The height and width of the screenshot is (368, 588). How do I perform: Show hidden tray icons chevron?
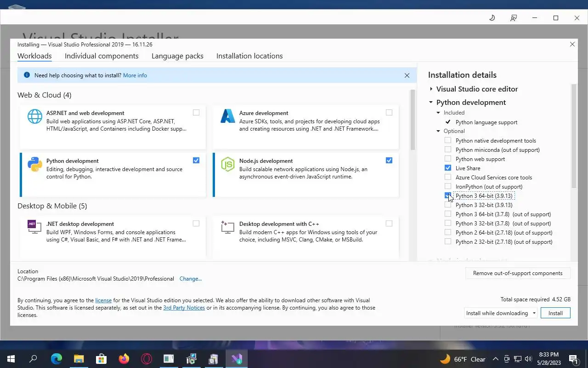point(496,359)
